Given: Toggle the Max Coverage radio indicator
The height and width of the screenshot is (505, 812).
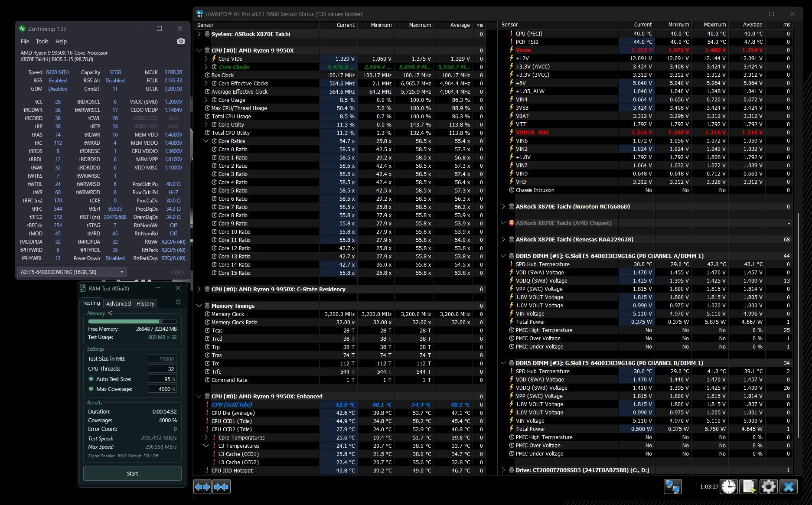Looking at the screenshot, I should (x=91, y=389).
